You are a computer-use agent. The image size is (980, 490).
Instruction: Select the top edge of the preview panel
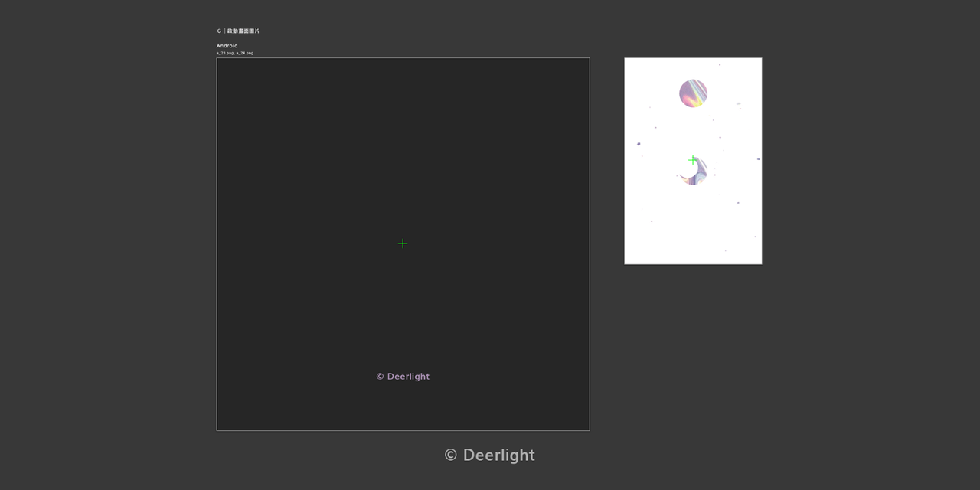693,57
